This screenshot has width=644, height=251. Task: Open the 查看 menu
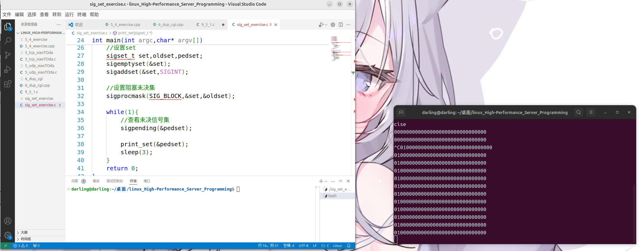pyautogui.click(x=44, y=14)
